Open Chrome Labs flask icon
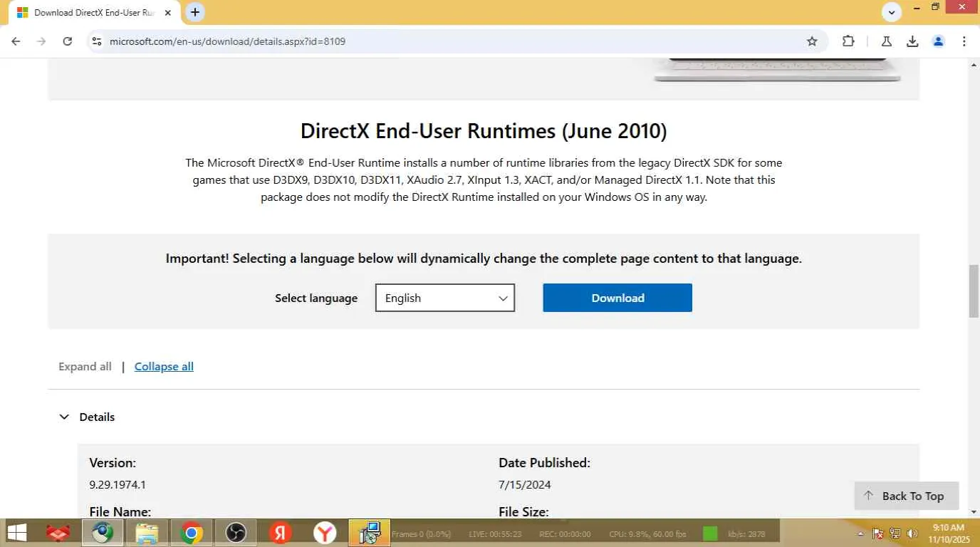The width and height of the screenshot is (980, 547). coord(887,41)
